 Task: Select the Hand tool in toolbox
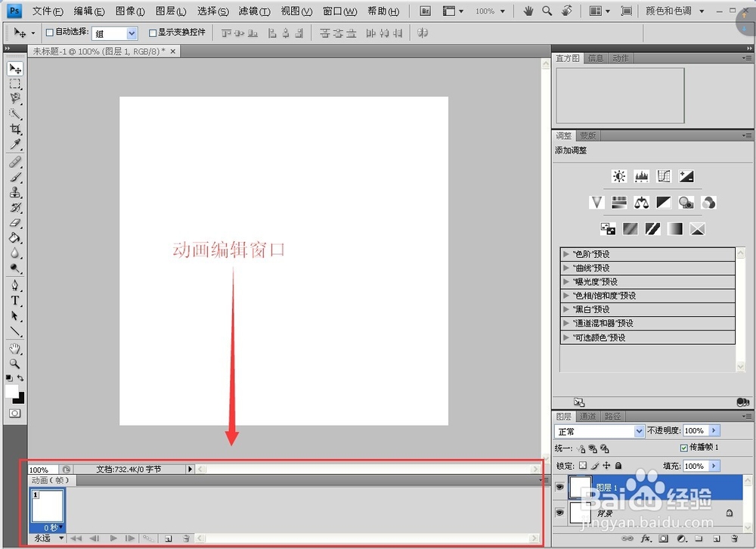(x=15, y=349)
